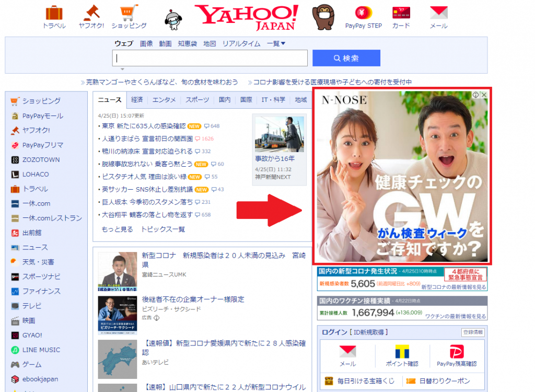Select the 画像 search tab
Image resolution: width=535 pixels, height=392 pixels.
coord(146,43)
